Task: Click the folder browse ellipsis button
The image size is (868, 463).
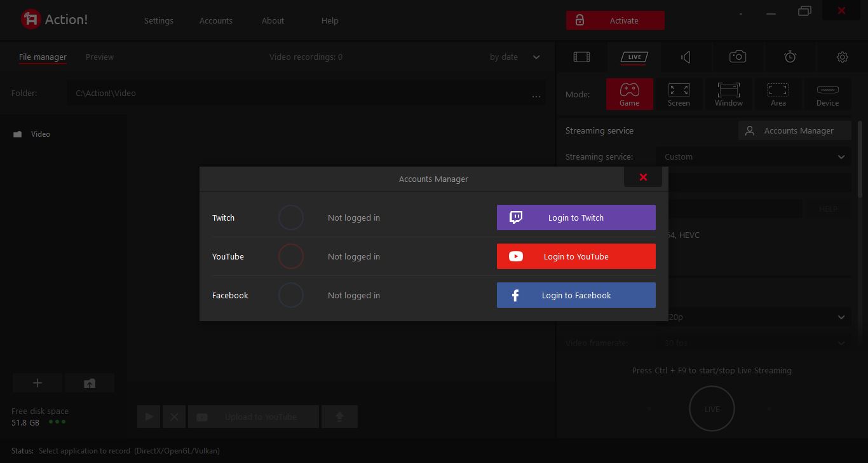Action: (536, 96)
